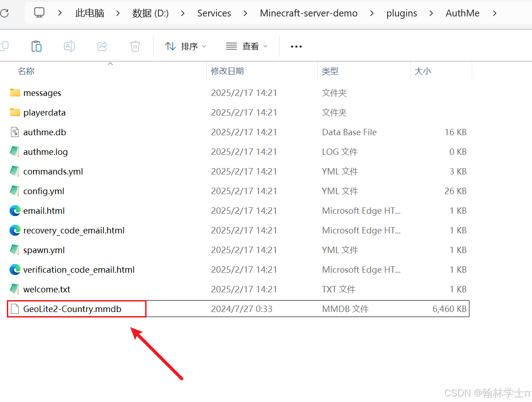Image resolution: width=532 pixels, height=402 pixels.
Task: Click the 16 KB size of authme.db
Action: tap(456, 132)
